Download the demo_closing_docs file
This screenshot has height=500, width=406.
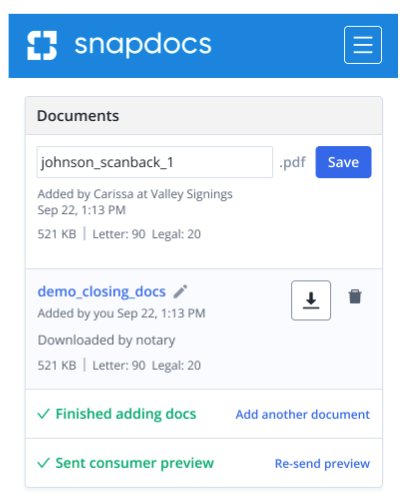[x=311, y=300]
